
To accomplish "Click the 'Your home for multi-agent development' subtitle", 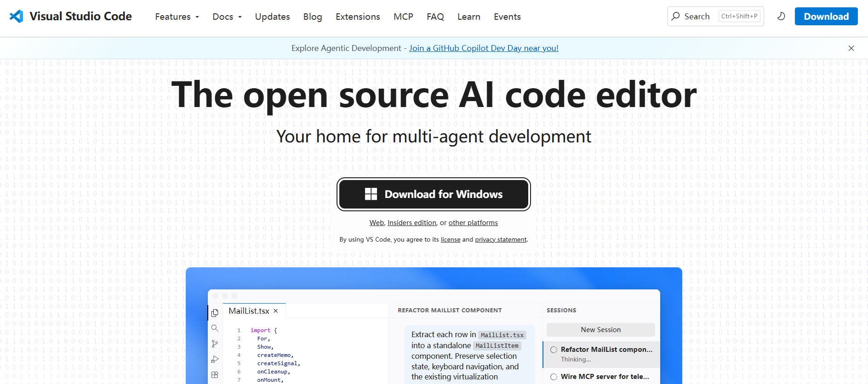I will [x=434, y=137].
